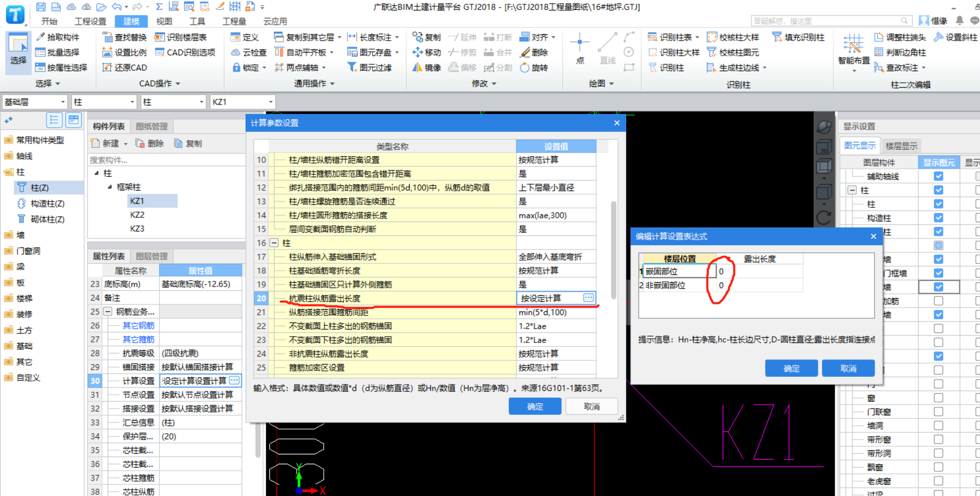980x496 pixels.
Task: Switch to 图纸管理 tab
Action: click(152, 126)
